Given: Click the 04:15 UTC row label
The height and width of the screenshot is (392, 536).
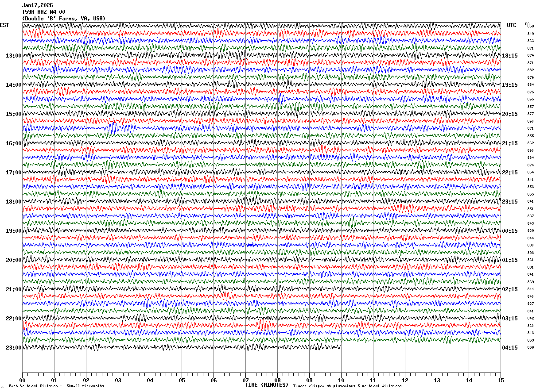Looking at the screenshot, I should [510, 348].
